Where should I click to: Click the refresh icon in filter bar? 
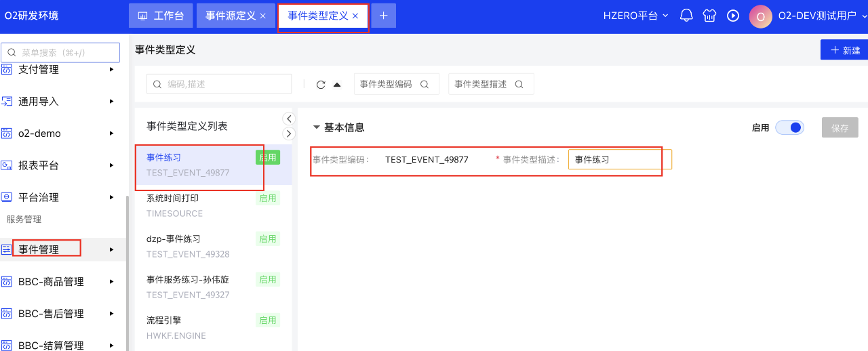click(x=321, y=85)
